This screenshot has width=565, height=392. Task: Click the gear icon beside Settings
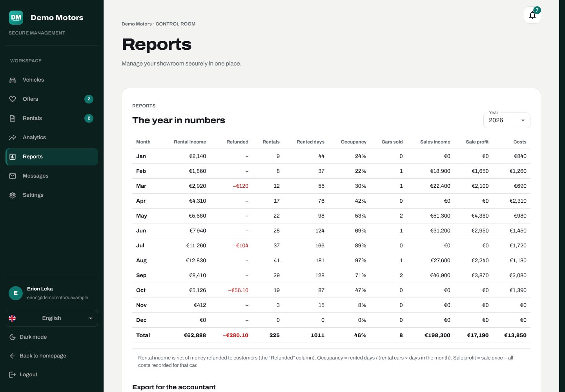point(13,195)
